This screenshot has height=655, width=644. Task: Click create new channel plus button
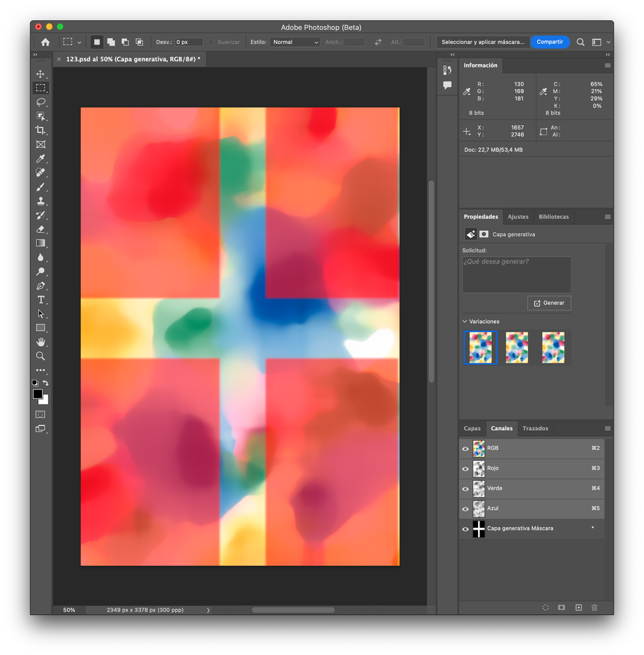(x=578, y=607)
